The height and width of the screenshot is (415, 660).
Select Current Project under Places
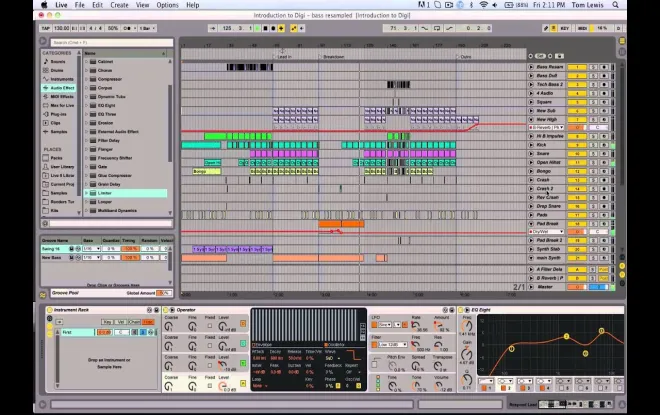click(x=60, y=184)
